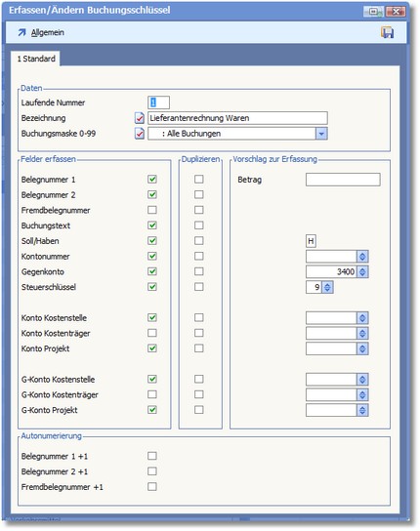Click the Betrag input field

(343, 180)
